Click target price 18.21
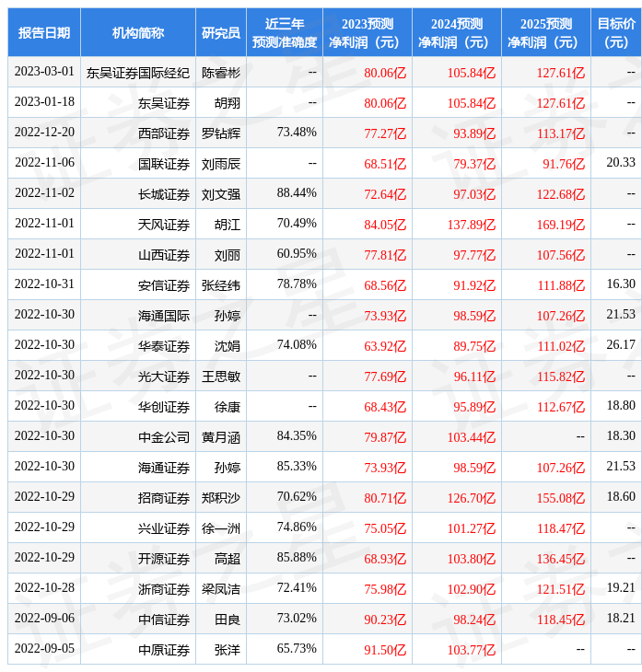Viewport: 642px width, 672px height. (x=621, y=619)
